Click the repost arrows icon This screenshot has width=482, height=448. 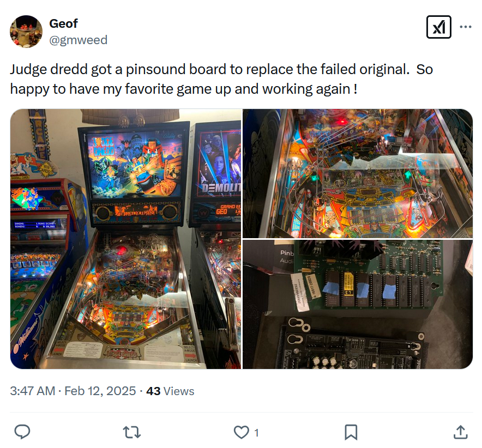132,432
